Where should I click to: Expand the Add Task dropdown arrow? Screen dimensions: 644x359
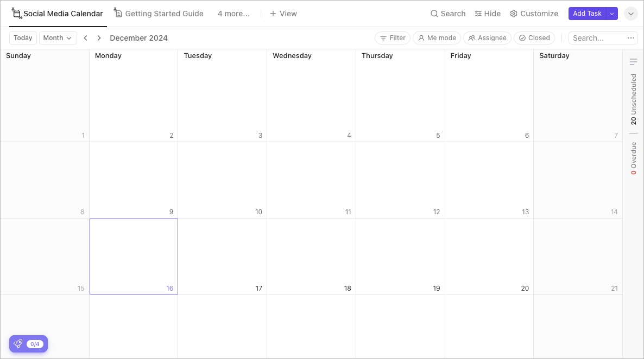coord(611,13)
